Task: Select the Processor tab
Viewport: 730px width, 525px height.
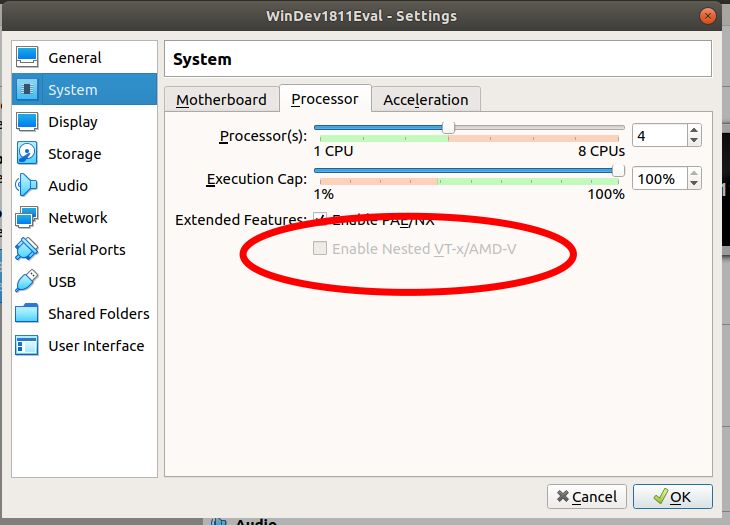Action: click(325, 99)
